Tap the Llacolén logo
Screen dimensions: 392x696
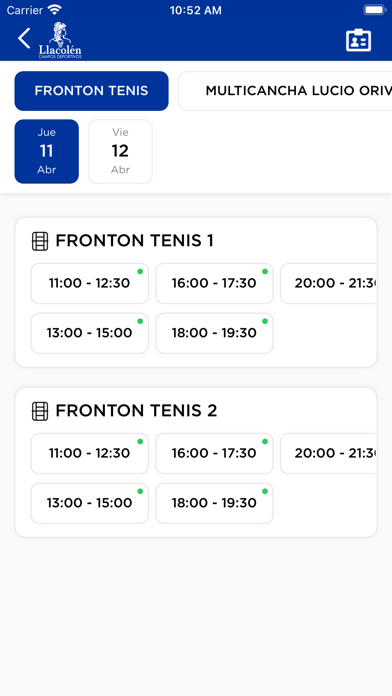coord(60,40)
